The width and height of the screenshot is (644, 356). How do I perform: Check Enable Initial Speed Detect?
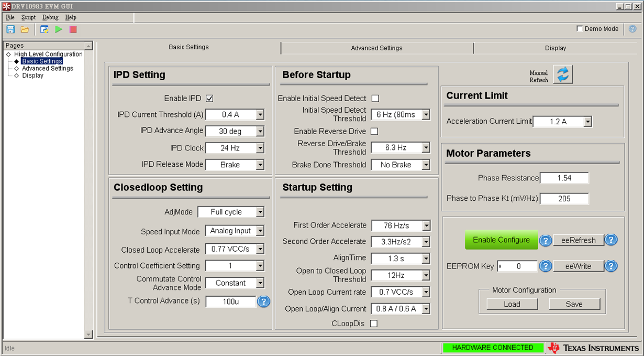(x=375, y=98)
